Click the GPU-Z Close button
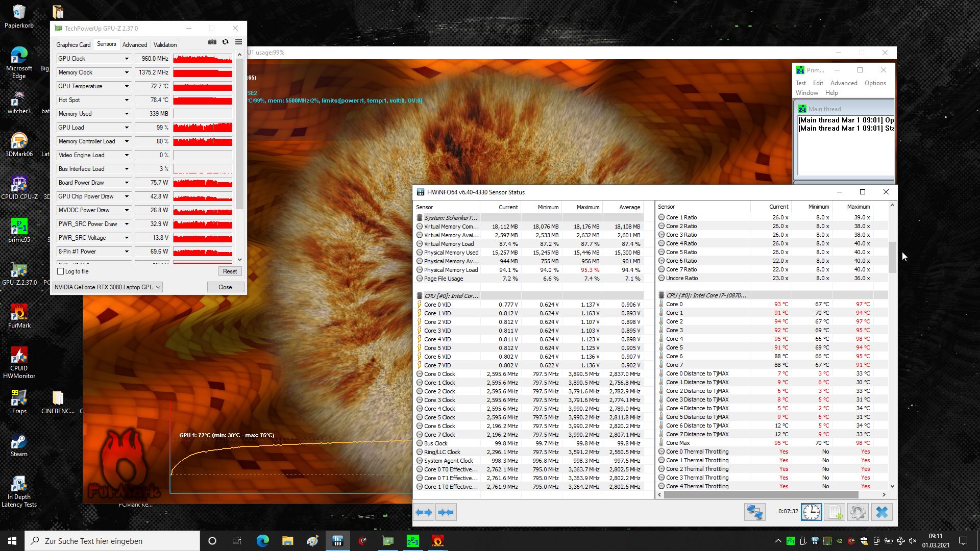This screenshot has width=980, height=551. click(225, 287)
